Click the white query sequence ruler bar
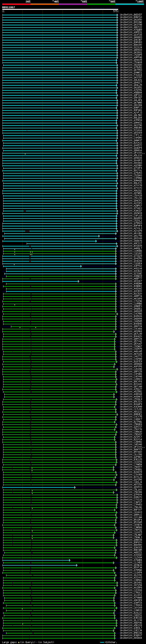 (60, 9)
